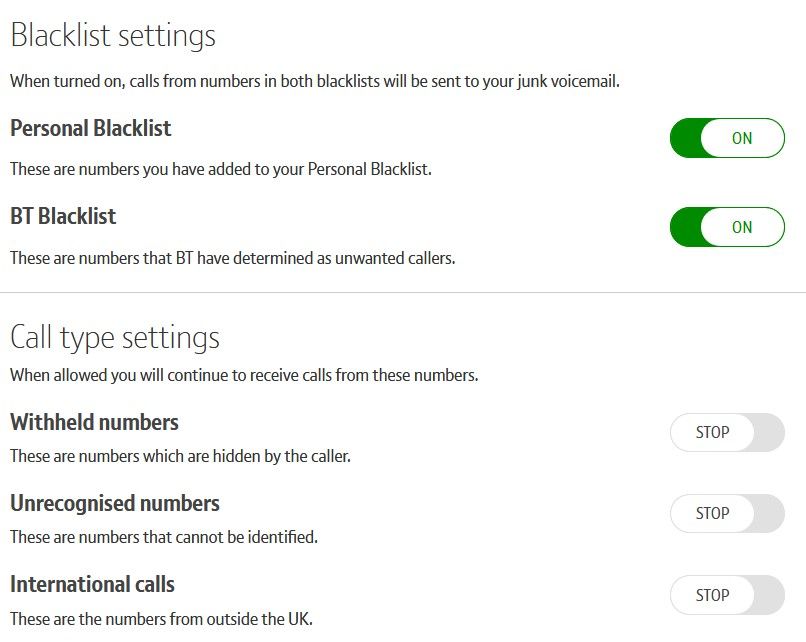Select the Personal Blacklist label
This screenshot has height=642, width=806.
tap(91, 129)
